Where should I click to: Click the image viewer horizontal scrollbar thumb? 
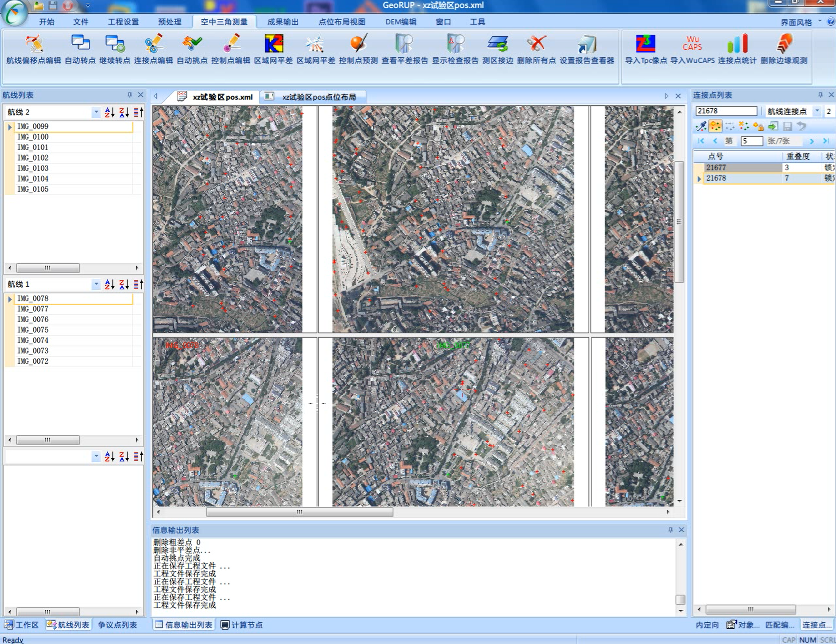299,512
